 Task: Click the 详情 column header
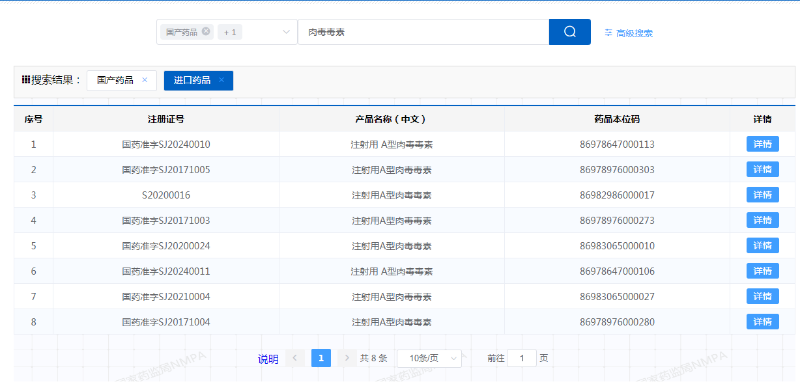click(x=762, y=119)
